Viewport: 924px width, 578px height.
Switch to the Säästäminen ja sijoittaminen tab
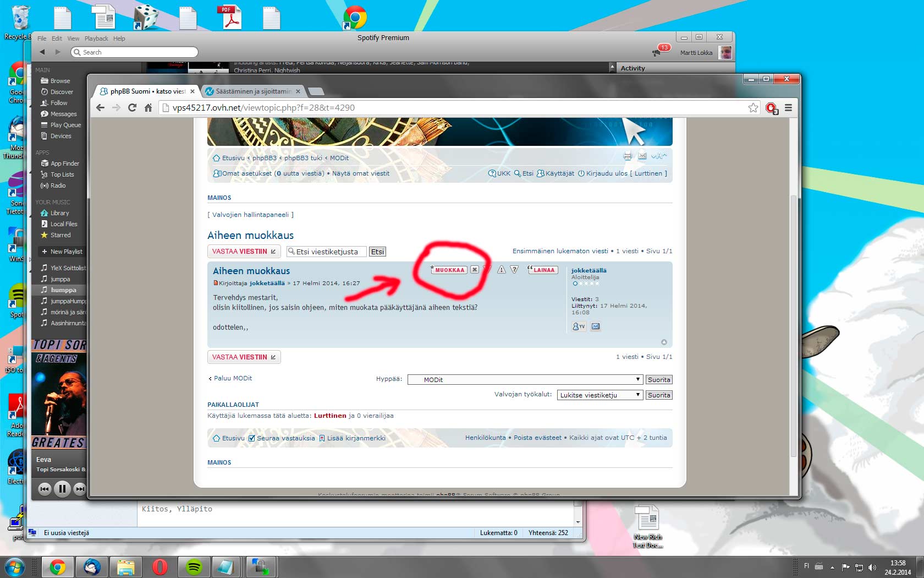pyautogui.click(x=253, y=91)
